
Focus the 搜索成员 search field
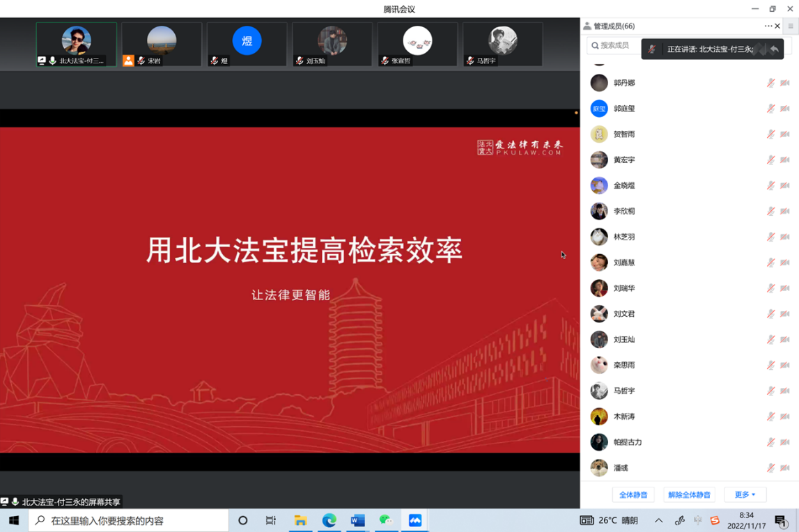(x=614, y=45)
